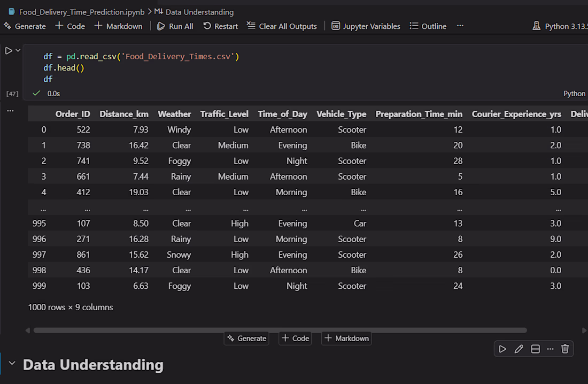
Task: Click distance value 19.03
Action: click(138, 192)
